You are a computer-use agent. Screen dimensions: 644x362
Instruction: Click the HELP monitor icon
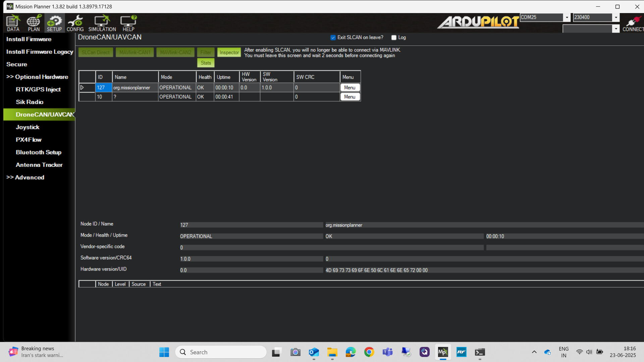(x=128, y=23)
